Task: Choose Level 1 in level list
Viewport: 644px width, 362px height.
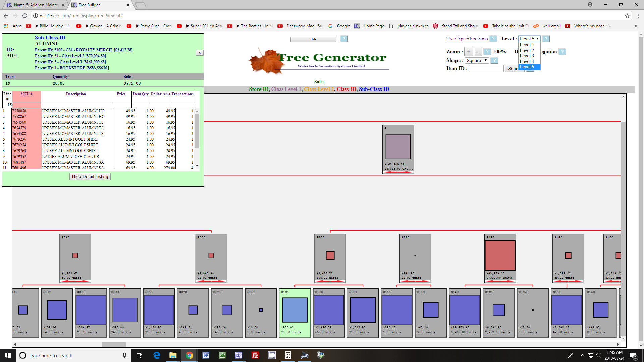Action: point(527,45)
